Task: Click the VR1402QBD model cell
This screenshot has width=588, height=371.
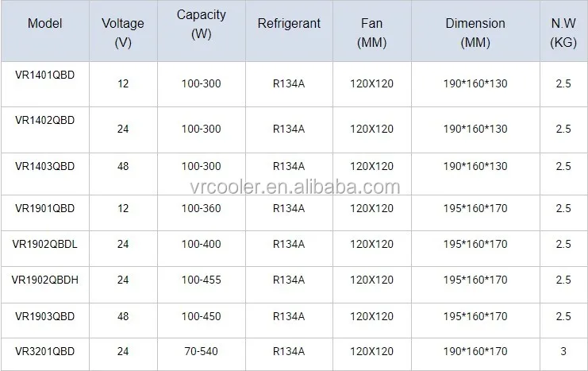Action: (x=44, y=121)
